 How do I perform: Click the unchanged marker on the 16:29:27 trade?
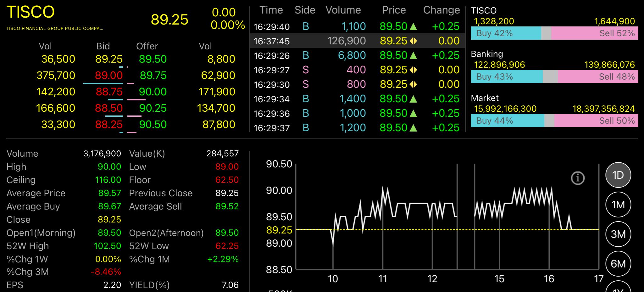[x=414, y=70]
